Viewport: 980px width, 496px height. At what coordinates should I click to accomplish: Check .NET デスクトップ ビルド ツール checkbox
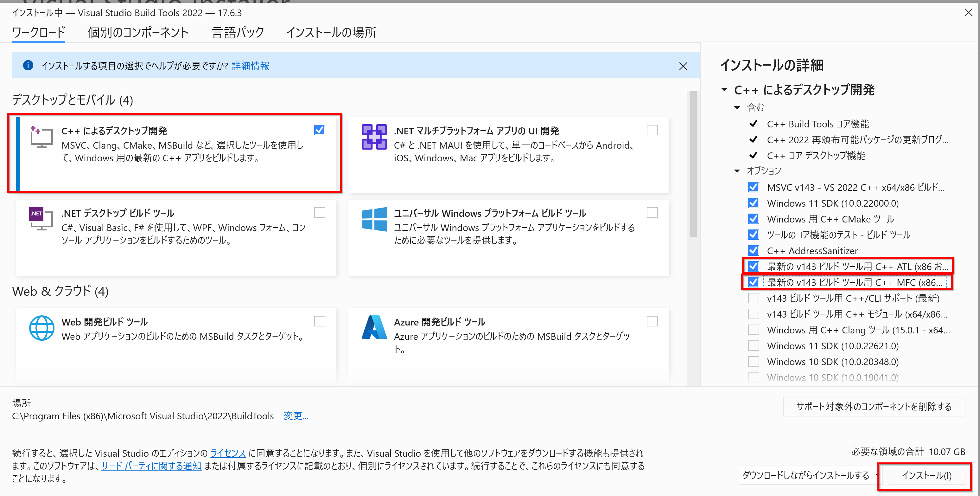(x=320, y=212)
